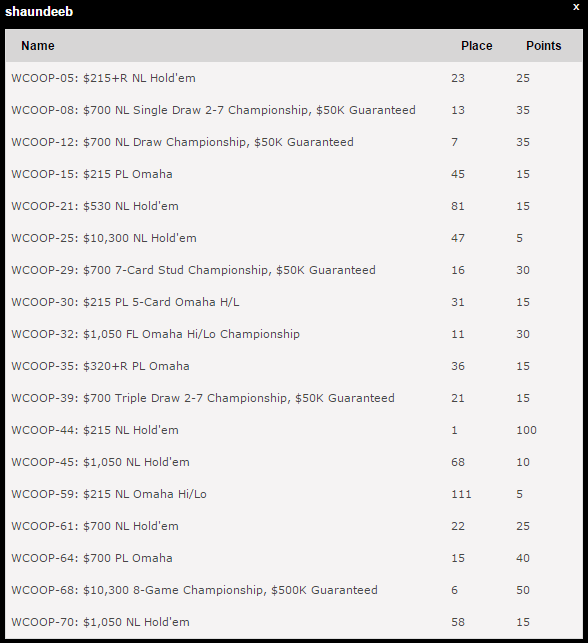This screenshot has height=643, width=588.
Task: Click the Place column header
Action: tap(476, 46)
